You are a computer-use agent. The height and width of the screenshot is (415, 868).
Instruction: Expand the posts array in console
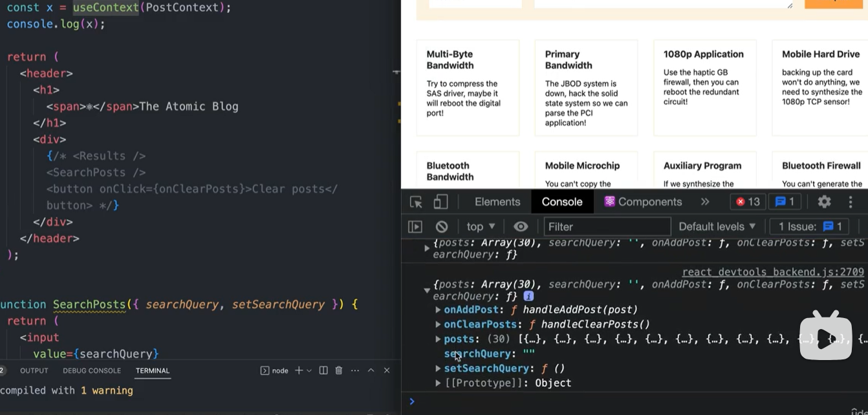439,339
